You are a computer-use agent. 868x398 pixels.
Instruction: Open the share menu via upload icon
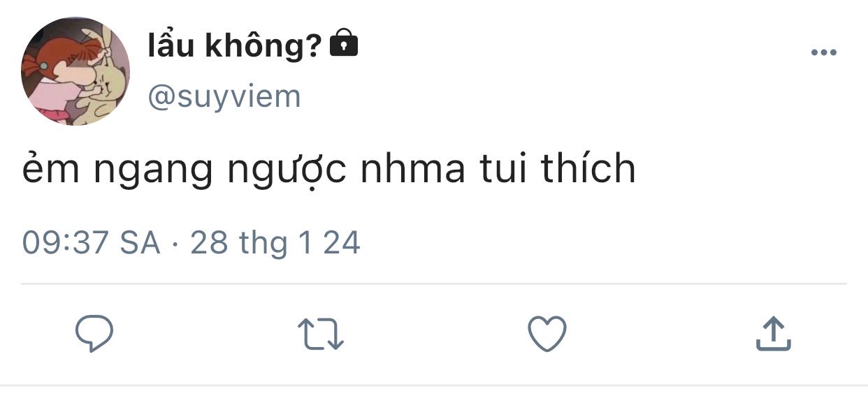pos(774,333)
